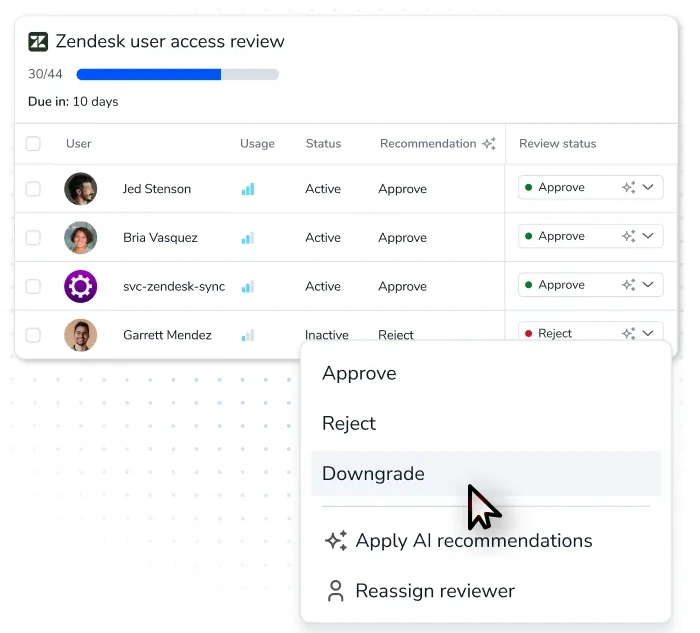This screenshot has height=633, width=700.
Task: Click Garrett Mendez's Reject recommendation
Action: 396,335
